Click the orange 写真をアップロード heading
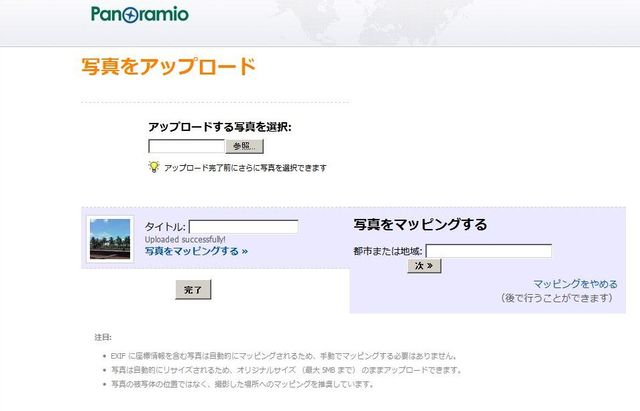 click(x=168, y=67)
